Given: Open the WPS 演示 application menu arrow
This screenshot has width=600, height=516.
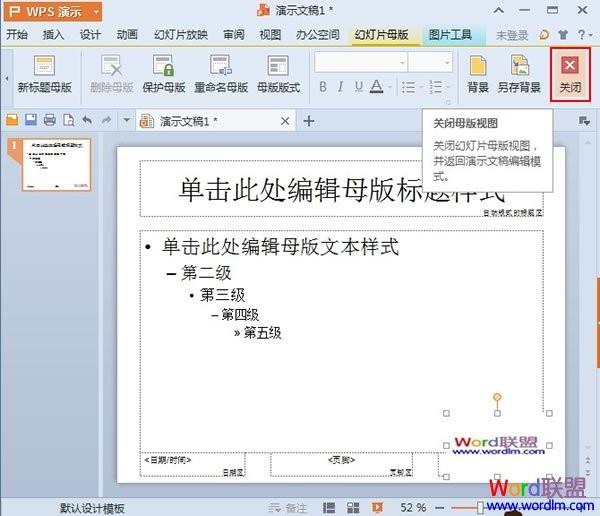Looking at the screenshot, I should [x=96, y=12].
